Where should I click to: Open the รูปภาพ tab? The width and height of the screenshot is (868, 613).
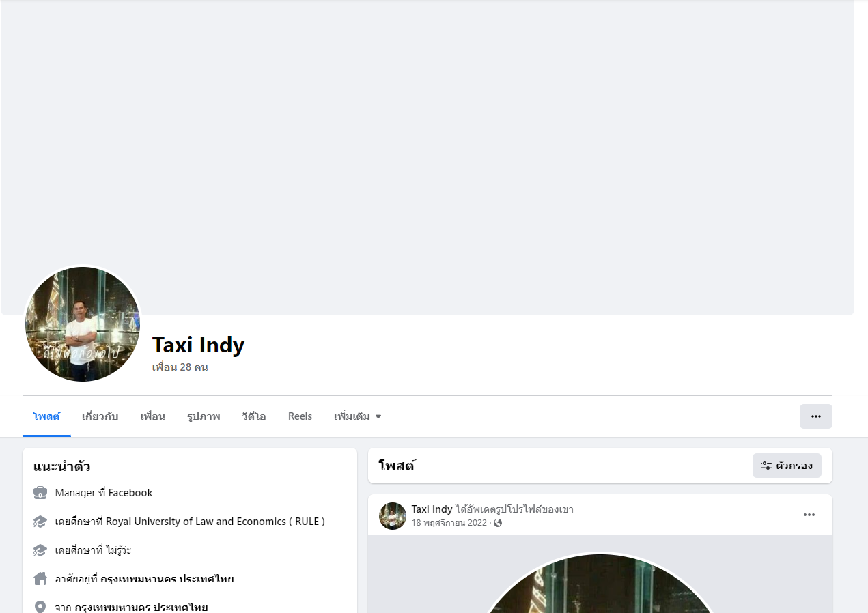click(x=204, y=416)
